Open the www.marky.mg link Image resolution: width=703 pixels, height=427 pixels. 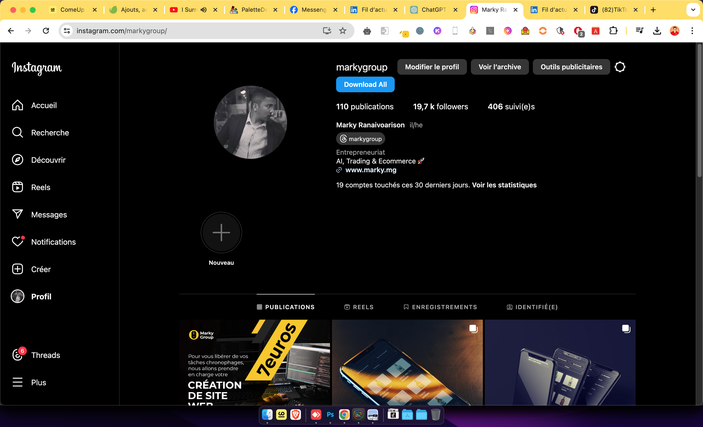[370, 170]
